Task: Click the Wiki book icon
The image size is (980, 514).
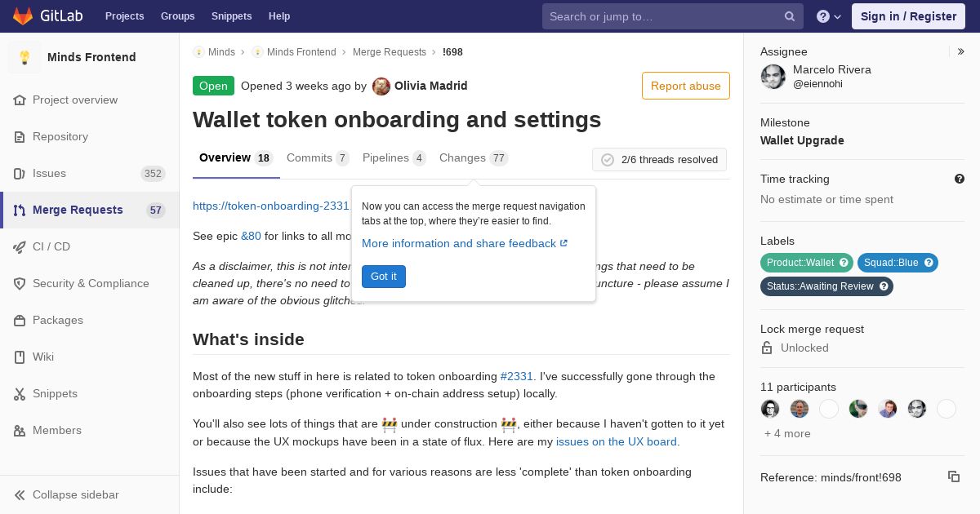Action: (x=20, y=357)
